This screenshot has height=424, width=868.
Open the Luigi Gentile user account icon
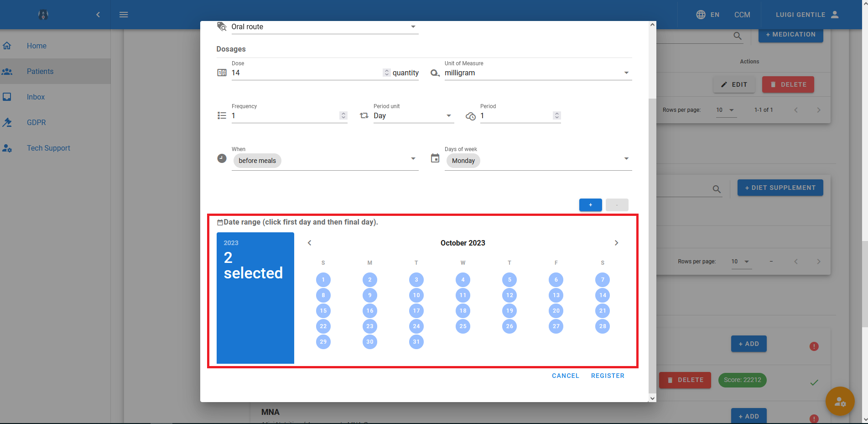(x=835, y=15)
